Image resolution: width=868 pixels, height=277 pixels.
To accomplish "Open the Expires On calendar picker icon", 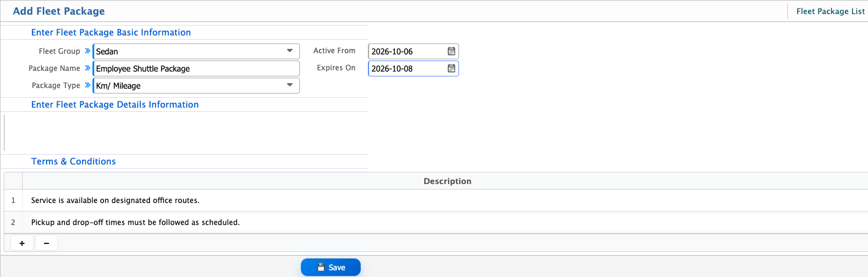I will click(x=451, y=68).
